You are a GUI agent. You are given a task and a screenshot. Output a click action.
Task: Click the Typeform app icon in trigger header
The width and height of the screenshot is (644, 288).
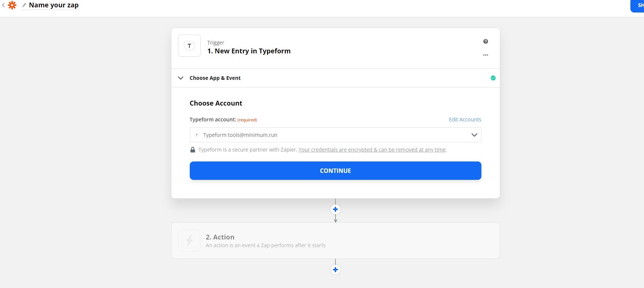tap(189, 46)
